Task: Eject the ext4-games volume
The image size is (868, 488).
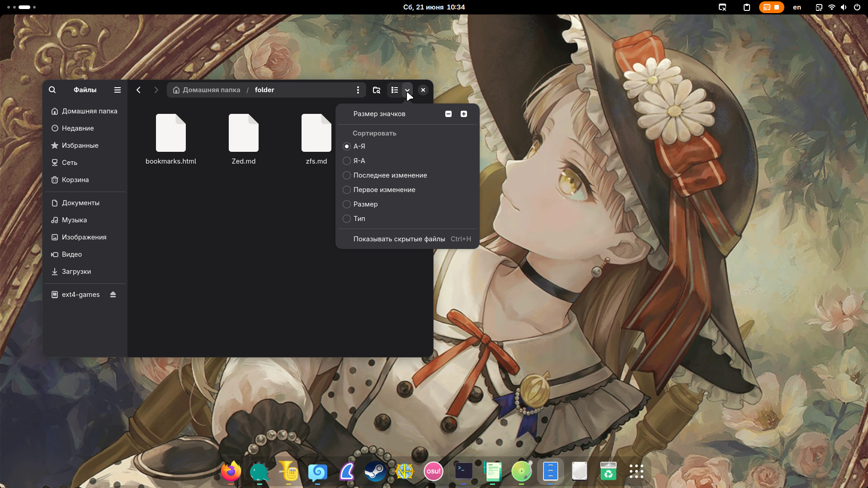Action: tap(113, 295)
